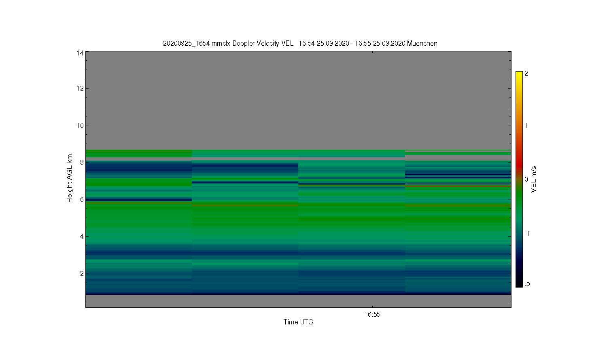This screenshot has width=607, height=364.
Task: Click the colorbar tick label '-2'
Action: click(527, 285)
